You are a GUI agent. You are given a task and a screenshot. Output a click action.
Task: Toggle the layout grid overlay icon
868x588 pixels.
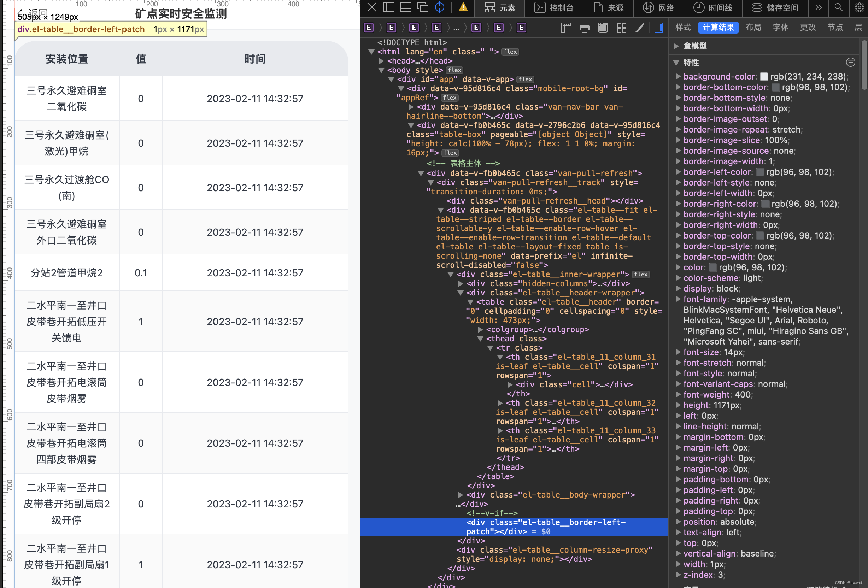(622, 28)
